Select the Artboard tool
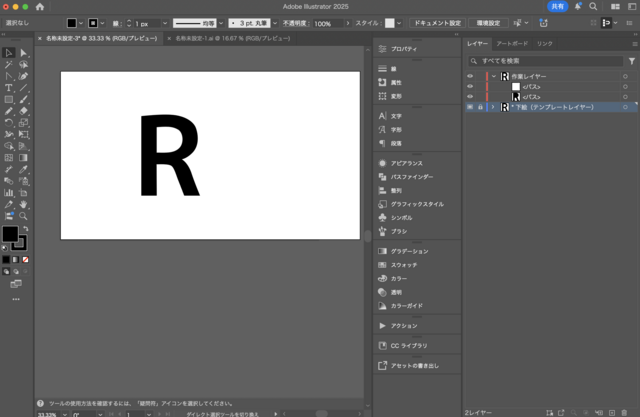The height and width of the screenshot is (417, 640). click(x=23, y=193)
